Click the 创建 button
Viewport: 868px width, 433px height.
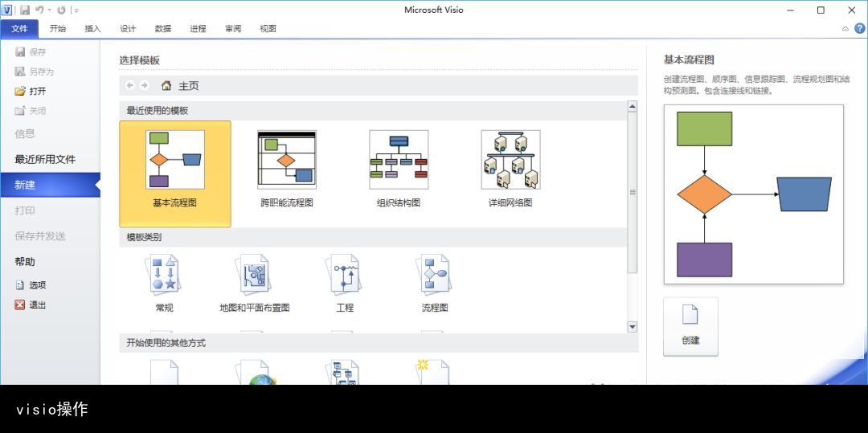pos(690,326)
